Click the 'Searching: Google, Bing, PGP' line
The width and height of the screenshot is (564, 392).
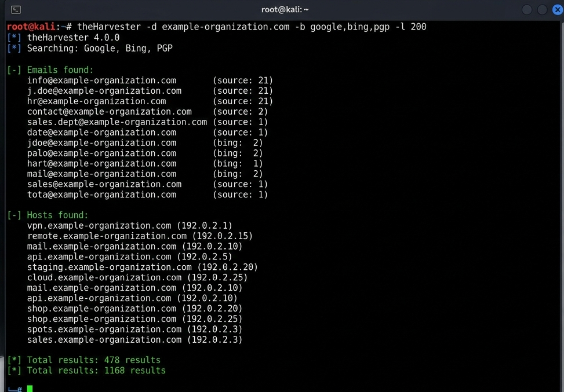99,49
